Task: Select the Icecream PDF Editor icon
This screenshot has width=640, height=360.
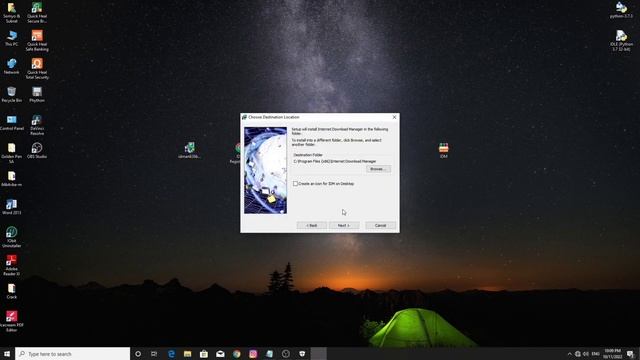Action: (11, 322)
